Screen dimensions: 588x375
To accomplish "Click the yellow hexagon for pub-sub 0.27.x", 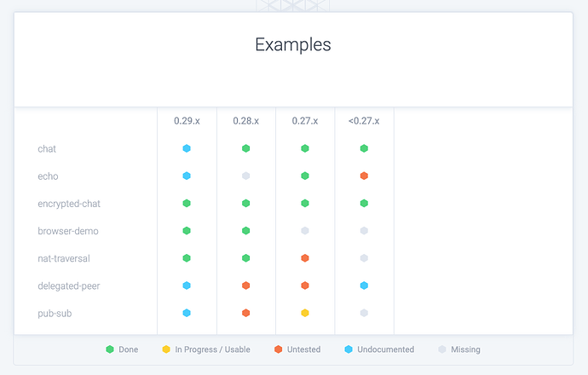I will click(305, 313).
